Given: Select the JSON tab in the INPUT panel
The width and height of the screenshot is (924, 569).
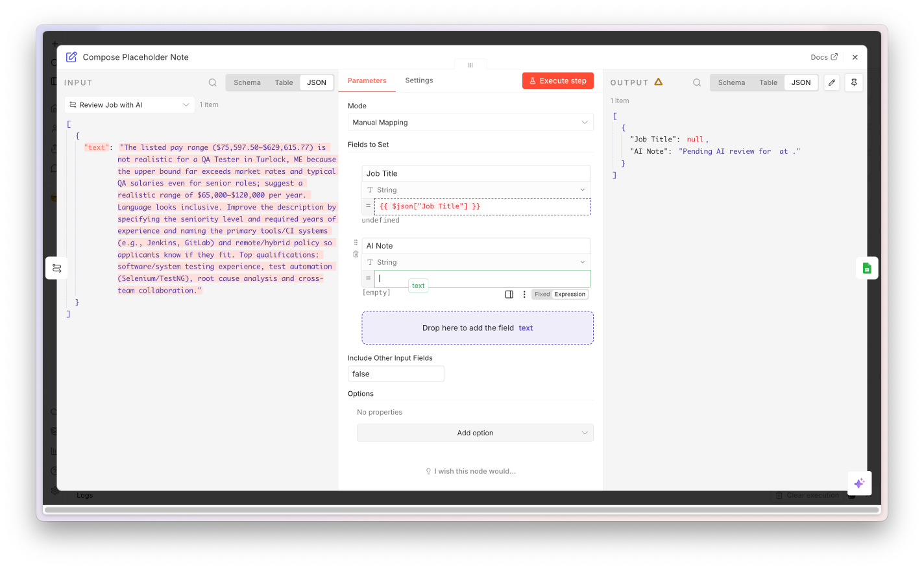Looking at the screenshot, I should pos(317,82).
